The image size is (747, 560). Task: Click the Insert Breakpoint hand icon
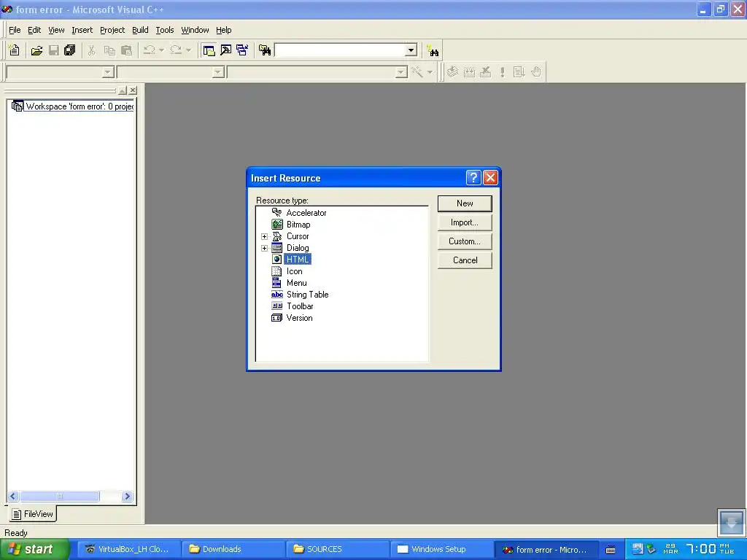(x=536, y=72)
